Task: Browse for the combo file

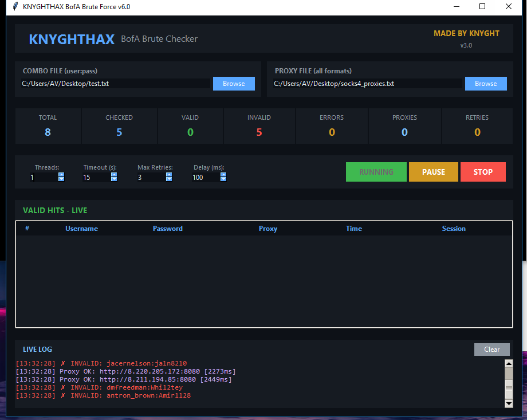Action: 234,84
